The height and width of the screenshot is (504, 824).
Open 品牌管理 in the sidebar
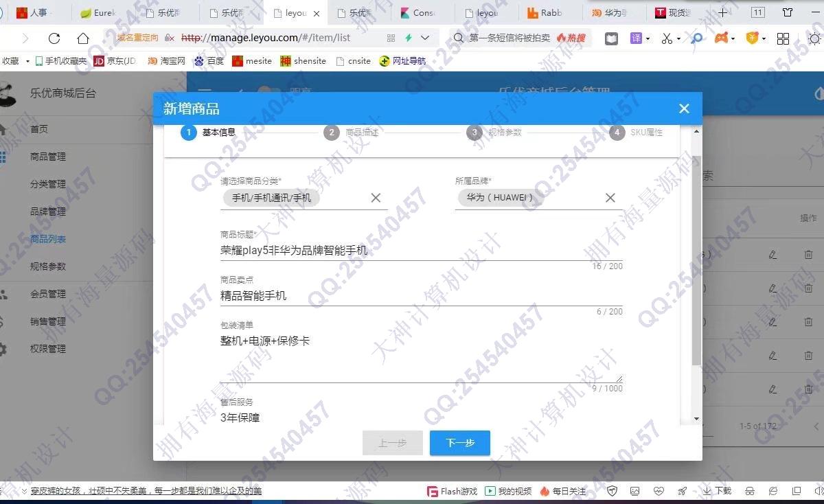48,211
